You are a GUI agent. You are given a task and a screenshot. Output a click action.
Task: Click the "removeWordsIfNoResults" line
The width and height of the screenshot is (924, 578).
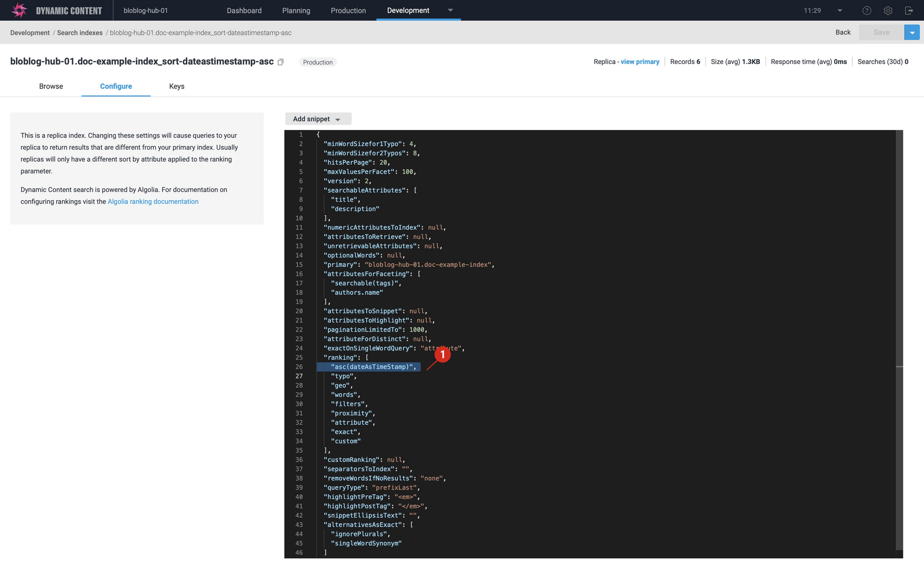tap(385, 478)
